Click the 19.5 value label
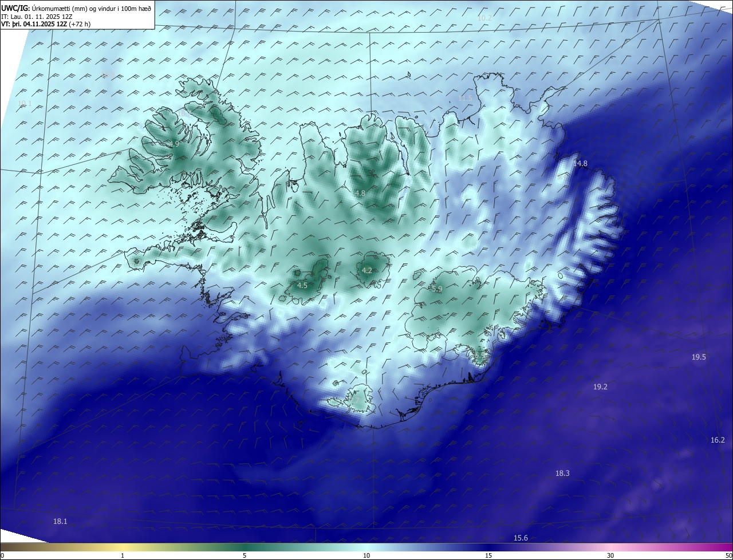The image size is (733, 560). [x=699, y=357]
